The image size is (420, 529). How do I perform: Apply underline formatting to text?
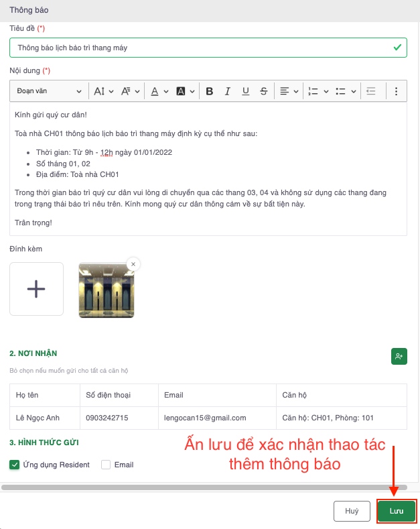coord(246,91)
